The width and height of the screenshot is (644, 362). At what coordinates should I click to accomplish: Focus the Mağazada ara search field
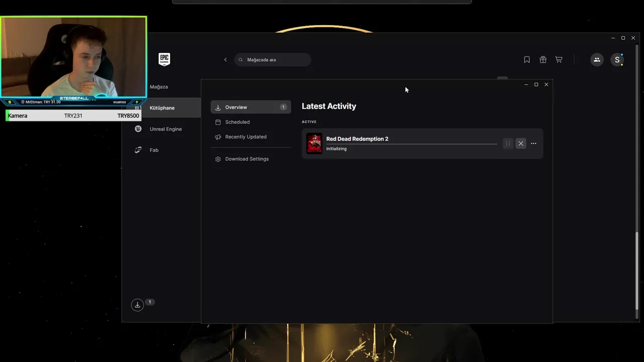(272, 60)
